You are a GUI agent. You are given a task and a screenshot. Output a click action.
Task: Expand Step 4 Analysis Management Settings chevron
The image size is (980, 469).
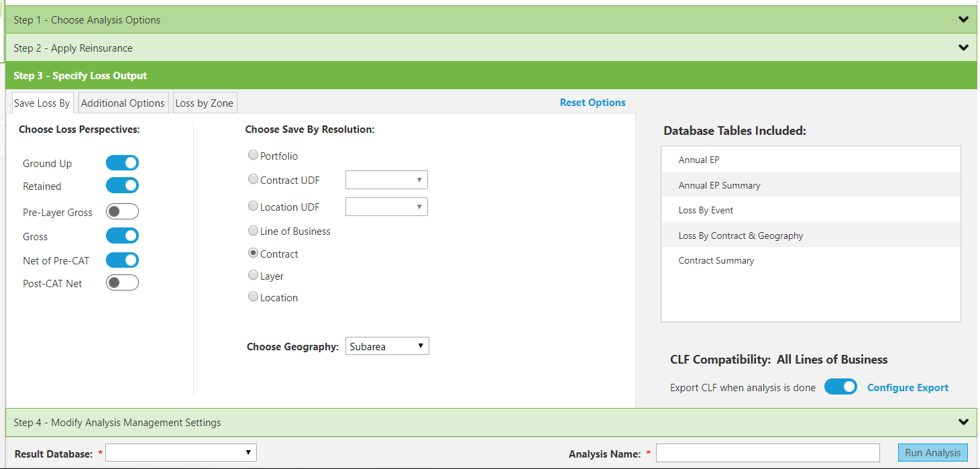pos(963,422)
